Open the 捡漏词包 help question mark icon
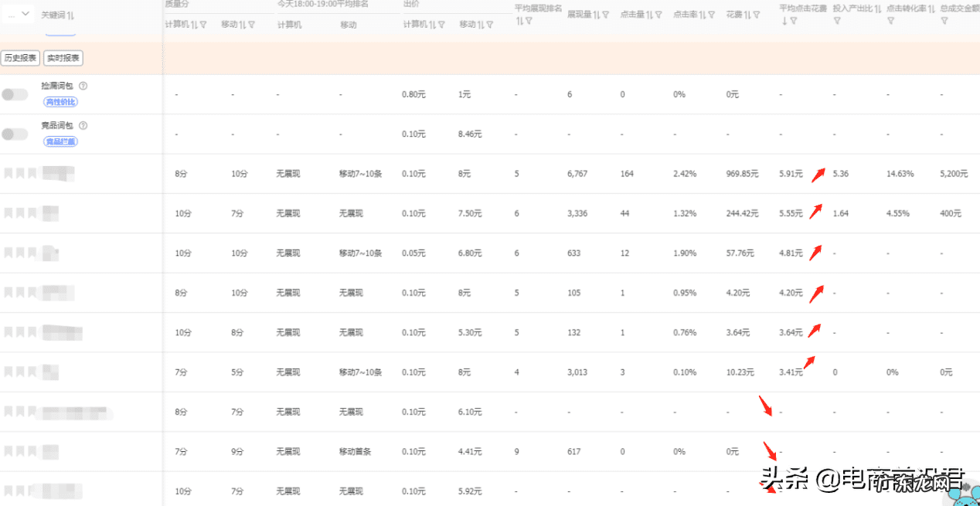Image resolution: width=980 pixels, height=506 pixels. pos(83,86)
